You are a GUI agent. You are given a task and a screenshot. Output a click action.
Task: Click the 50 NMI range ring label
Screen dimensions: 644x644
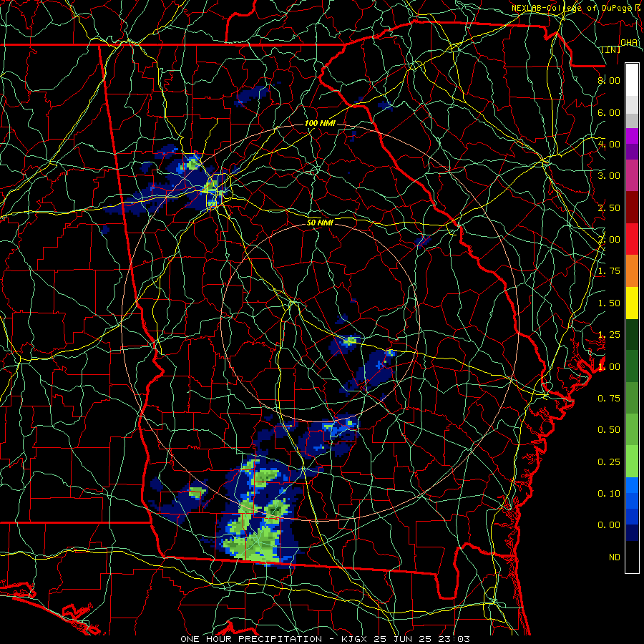pyautogui.click(x=320, y=223)
